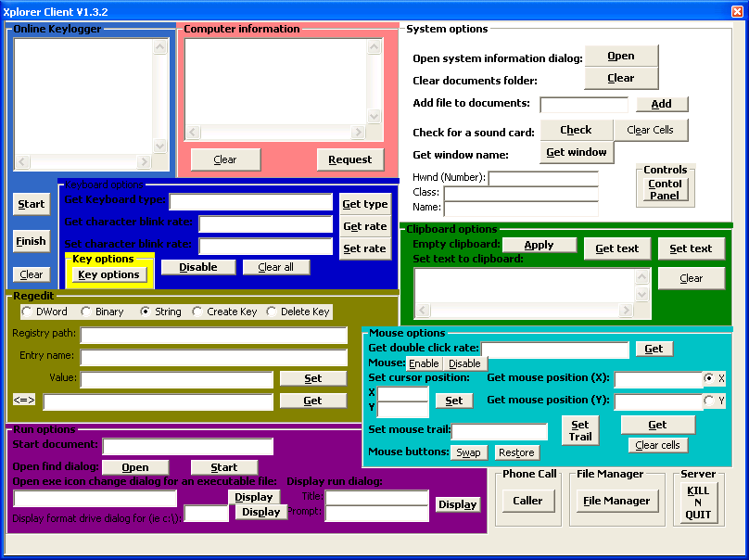This screenshot has width=749, height=560.
Task: Choose the Binary radio button
Action: (86, 312)
